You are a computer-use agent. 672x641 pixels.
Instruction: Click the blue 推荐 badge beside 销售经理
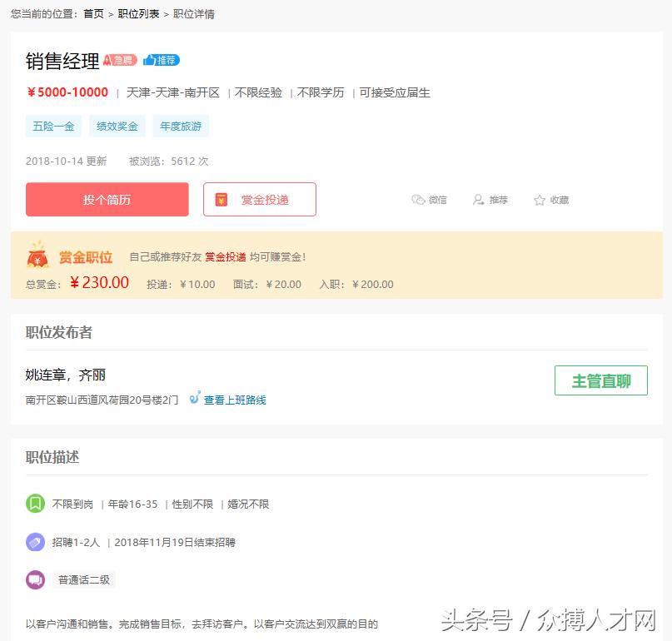(x=160, y=59)
